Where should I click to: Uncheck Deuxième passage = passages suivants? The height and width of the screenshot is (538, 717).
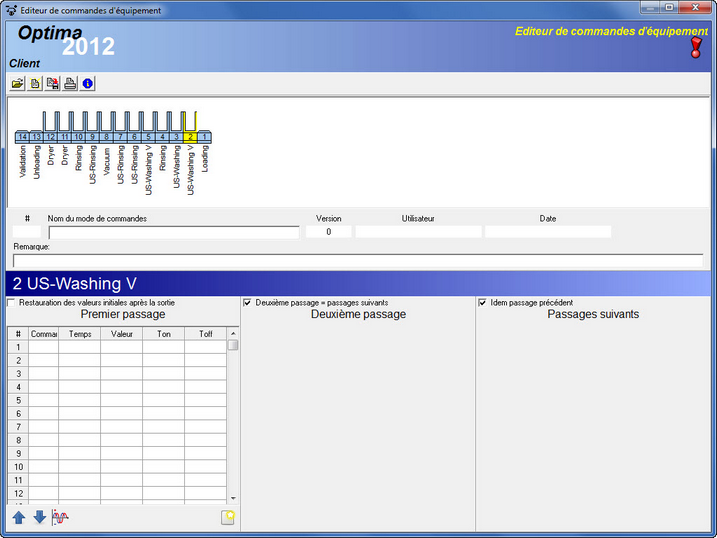[248, 303]
